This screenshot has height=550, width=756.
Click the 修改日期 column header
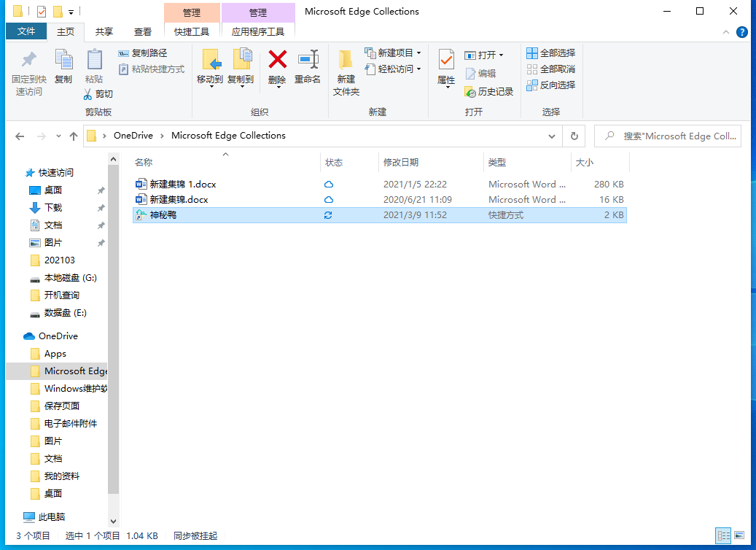pyautogui.click(x=401, y=163)
